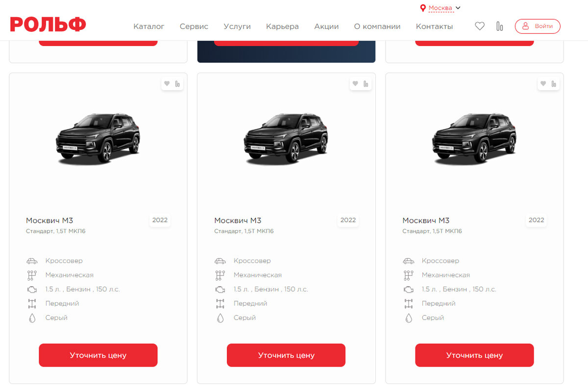Image resolution: width=588 pixels, height=392 pixels.
Task: Open the Каталог menu
Action: click(149, 26)
